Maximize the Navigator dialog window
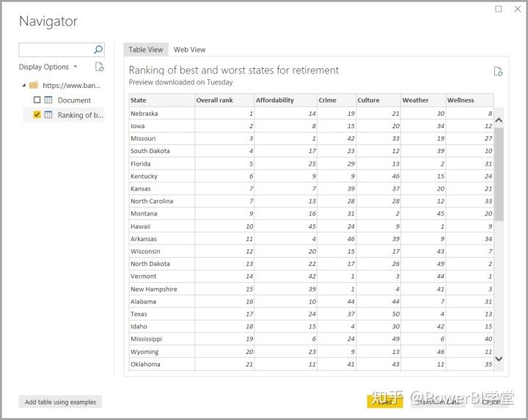 499,9
